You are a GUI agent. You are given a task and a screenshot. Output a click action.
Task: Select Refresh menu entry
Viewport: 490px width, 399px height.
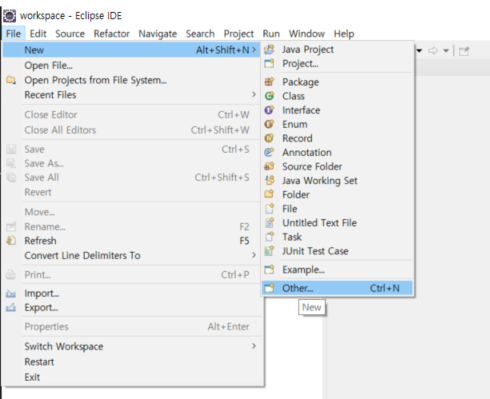point(131,241)
